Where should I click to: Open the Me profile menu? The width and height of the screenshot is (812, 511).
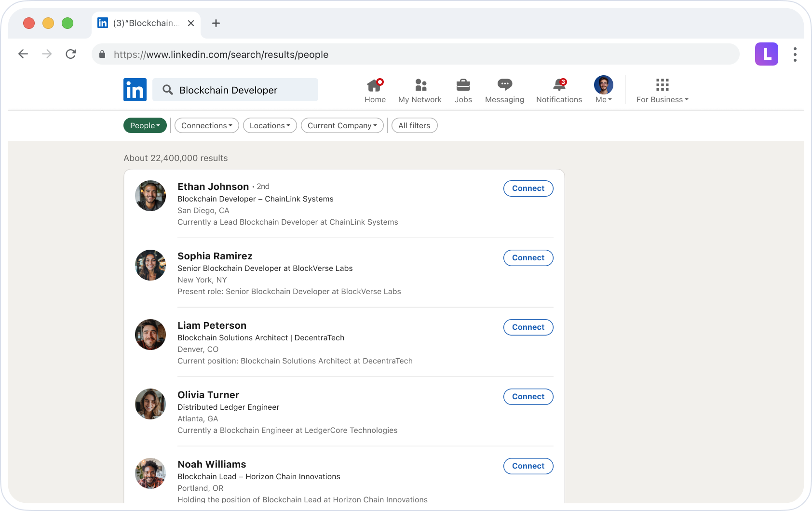603,90
